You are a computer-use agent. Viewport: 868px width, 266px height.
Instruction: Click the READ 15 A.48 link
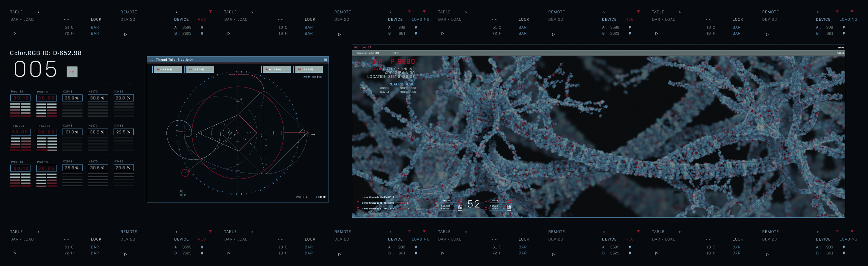point(401,84)
